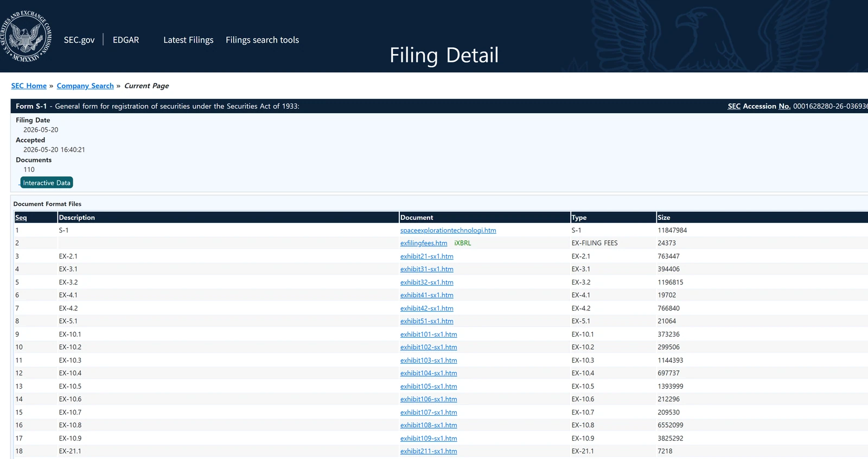This screenshot has width=868, height=459.
Task: Click the SEC seal logo
Action: (26, 36)
